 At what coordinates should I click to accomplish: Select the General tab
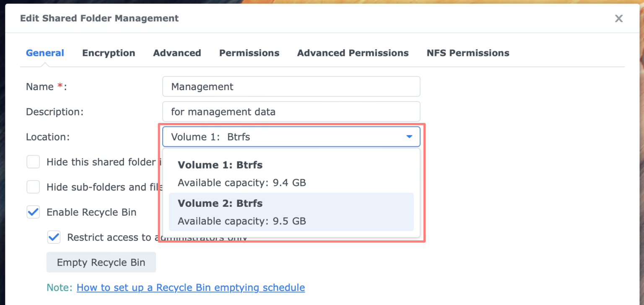point(45,53)
